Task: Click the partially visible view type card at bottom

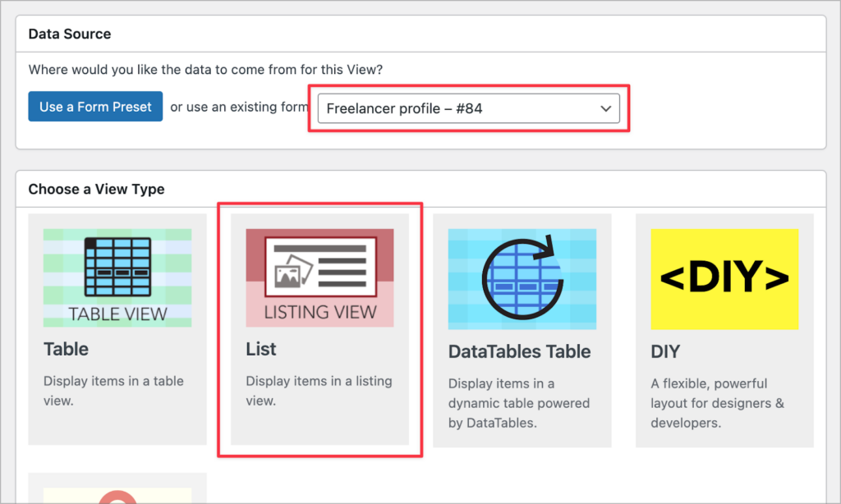Action: coord(117,488)
